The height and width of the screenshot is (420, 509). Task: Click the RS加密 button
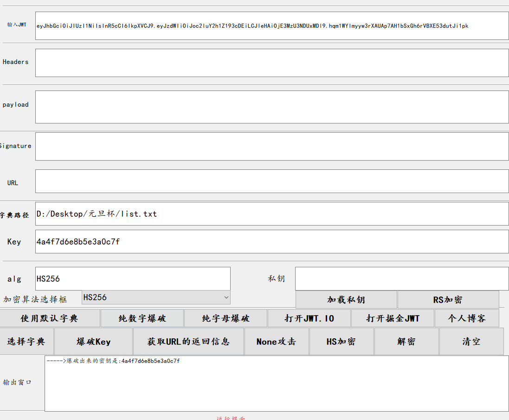pyautogui.click(x=448, y=300)
